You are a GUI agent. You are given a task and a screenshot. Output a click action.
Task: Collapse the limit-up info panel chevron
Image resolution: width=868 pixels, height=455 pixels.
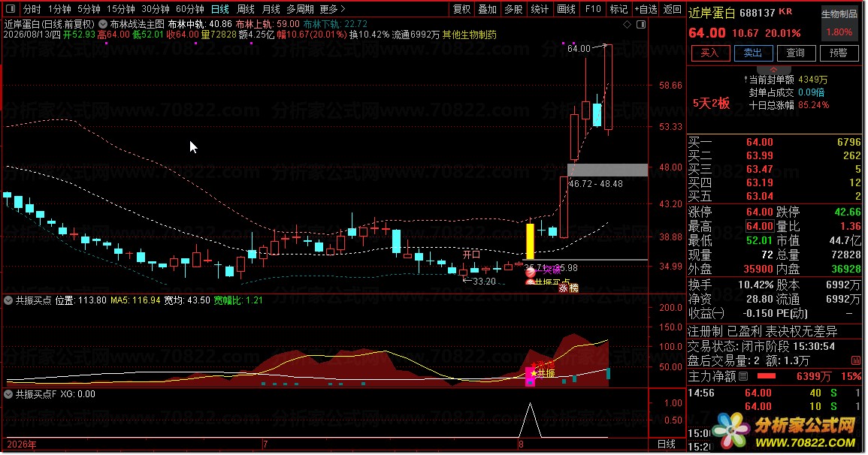pyautogui.click(x=773, y=70)
